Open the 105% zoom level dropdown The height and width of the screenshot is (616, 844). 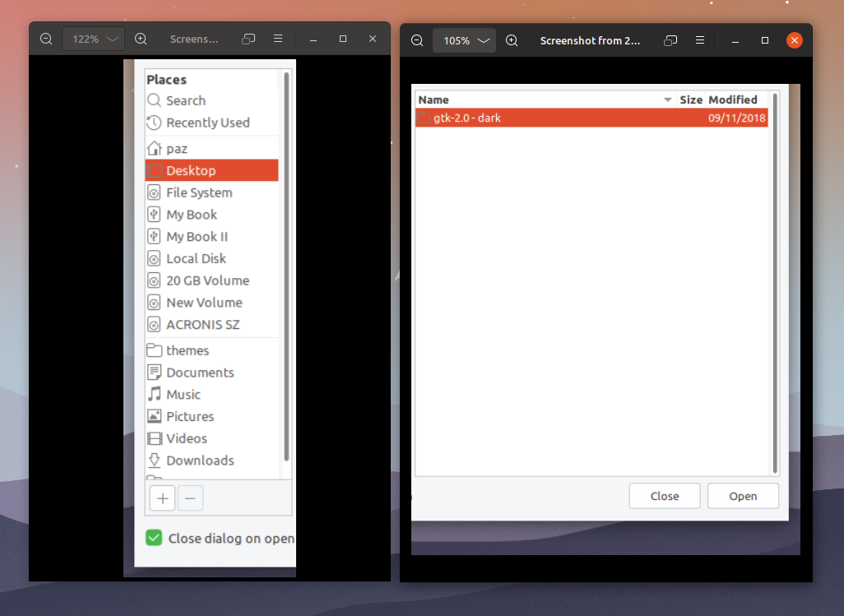(x=464, y=39)
